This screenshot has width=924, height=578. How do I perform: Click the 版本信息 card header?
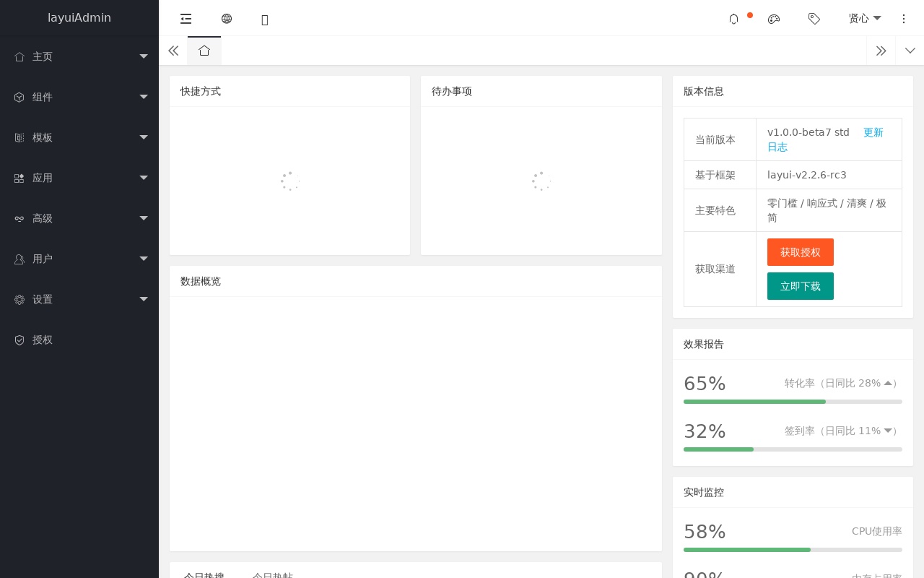coord(793,91)
